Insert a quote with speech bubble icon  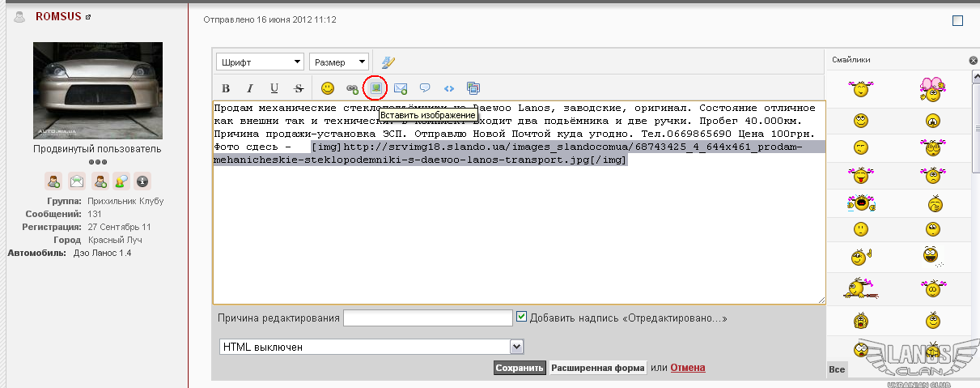click(425, 88)
